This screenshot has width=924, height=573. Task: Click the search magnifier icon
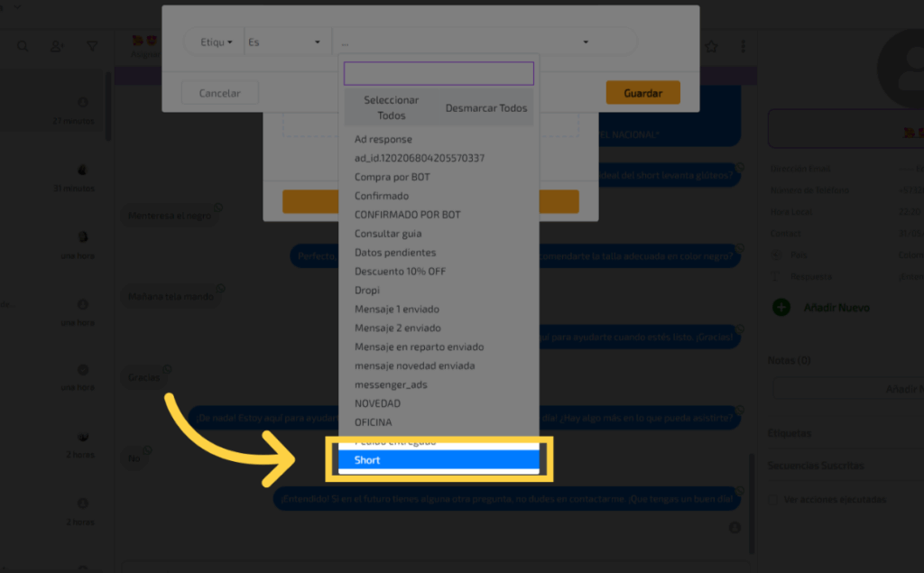(x=23, y=46)
